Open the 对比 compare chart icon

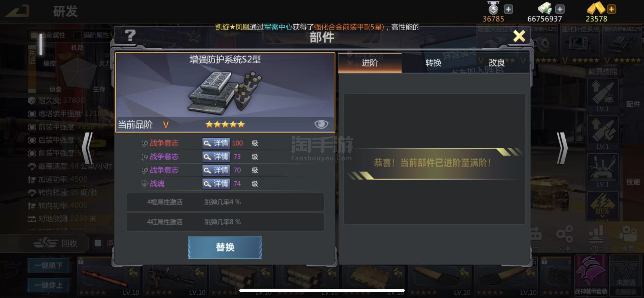596,238
